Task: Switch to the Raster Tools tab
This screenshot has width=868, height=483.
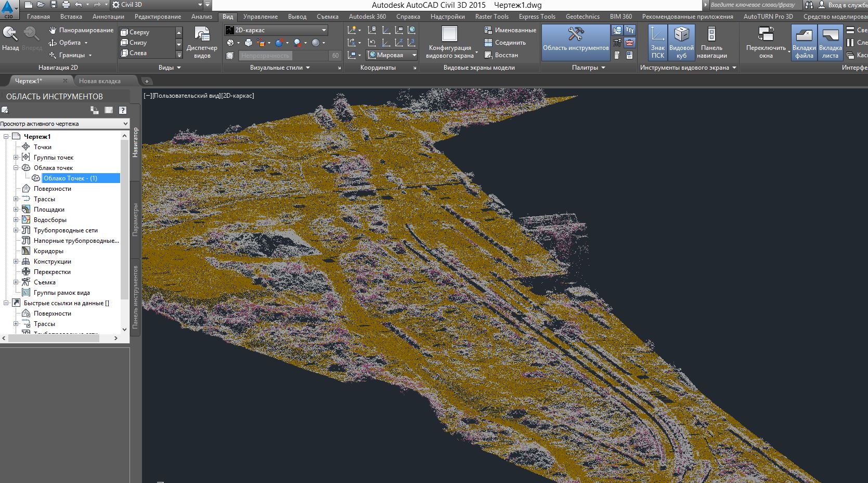Action: [x=492, y=17]
